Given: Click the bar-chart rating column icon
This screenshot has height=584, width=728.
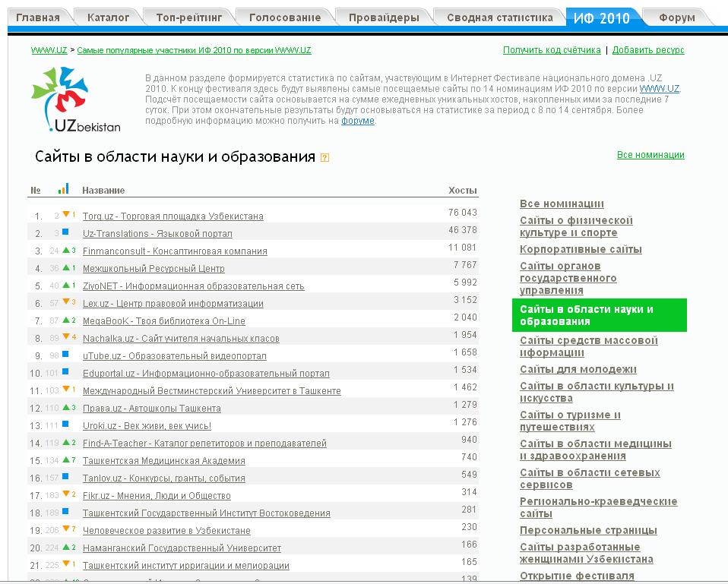Looking at the screenshot, I should pyautogui.click(x=64, y=188).
